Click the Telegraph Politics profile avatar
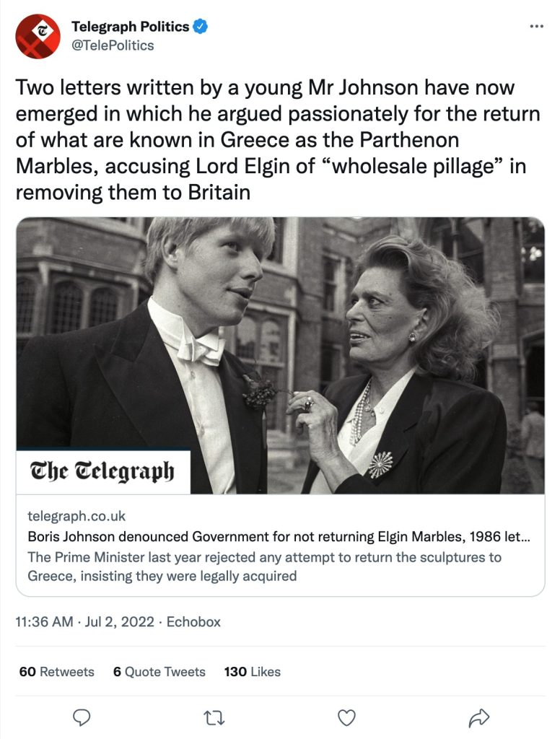 pyautogui.click(x=38, y=36)
